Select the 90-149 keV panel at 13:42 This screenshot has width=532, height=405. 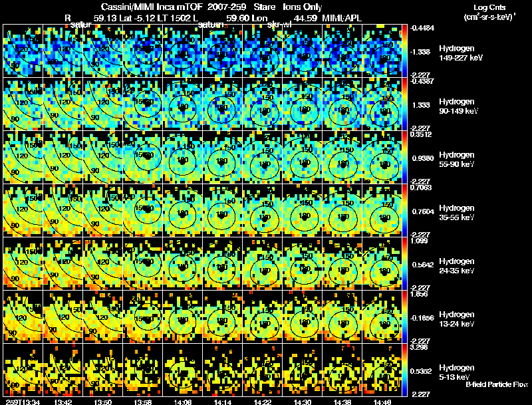[x=63, y=104]
